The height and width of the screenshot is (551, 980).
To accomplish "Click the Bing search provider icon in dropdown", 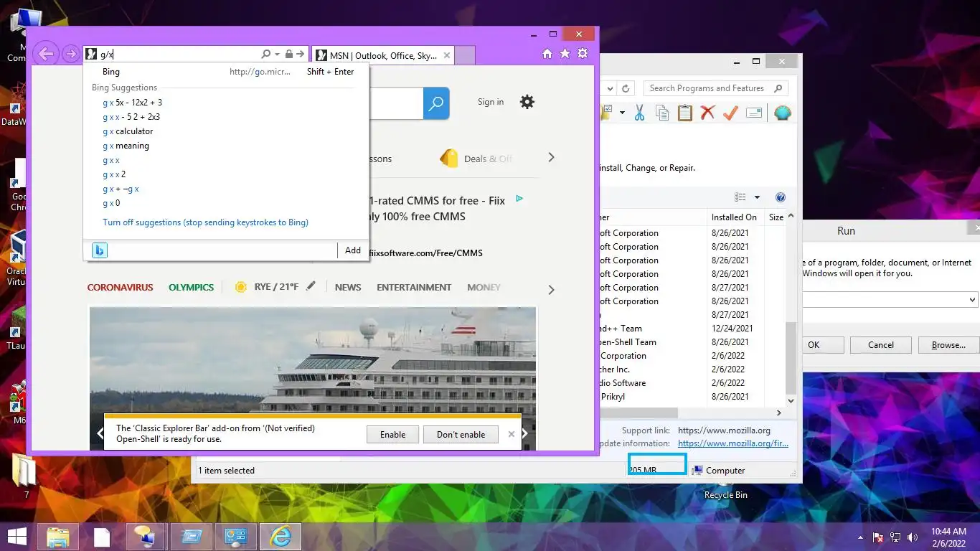I will tap(100, 250).
